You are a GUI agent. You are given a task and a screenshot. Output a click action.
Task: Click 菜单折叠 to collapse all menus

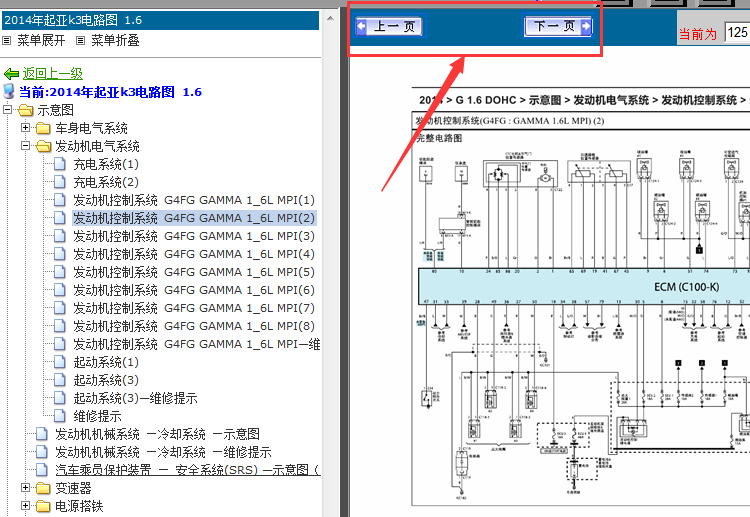(115, 41)
